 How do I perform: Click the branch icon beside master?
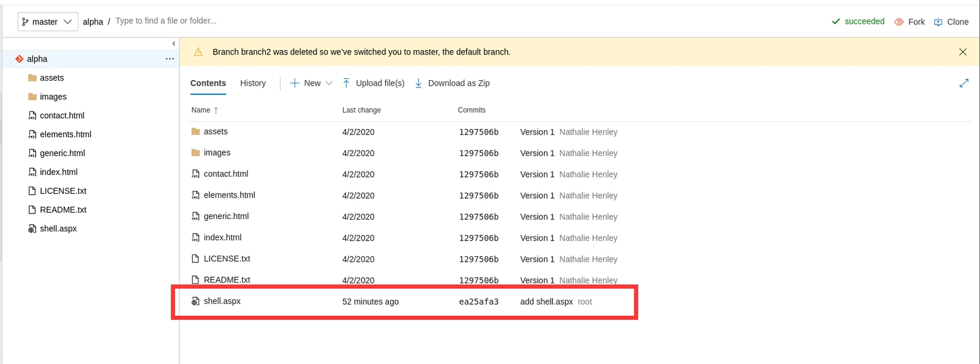click(x=25, y=21)
